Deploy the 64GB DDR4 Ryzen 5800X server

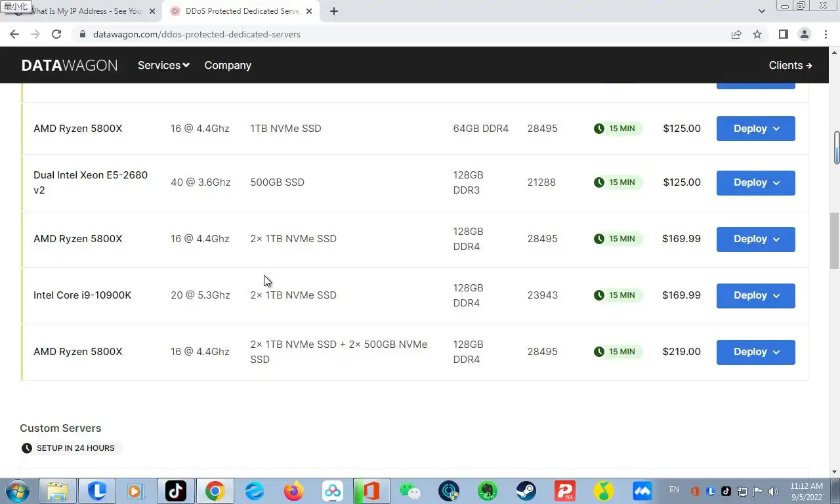[x=756, y=129]
